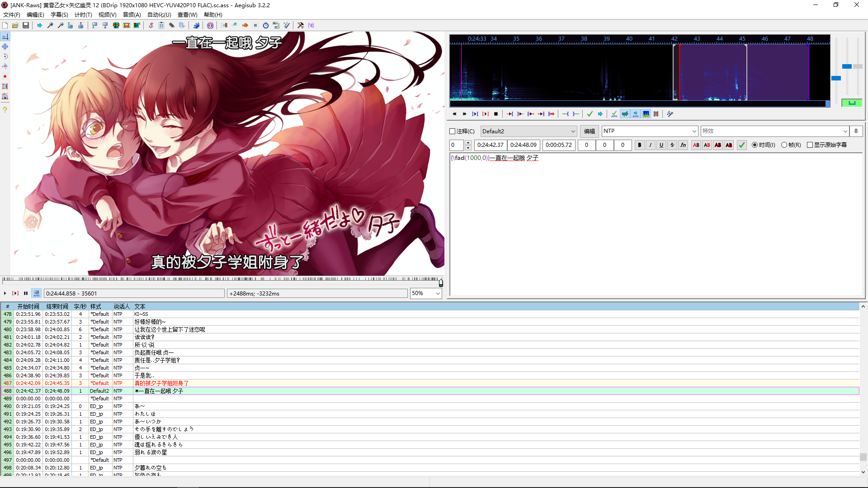Play the current line in video
Image resolution: width=868 pixels, height=488 pixels.
15,293
